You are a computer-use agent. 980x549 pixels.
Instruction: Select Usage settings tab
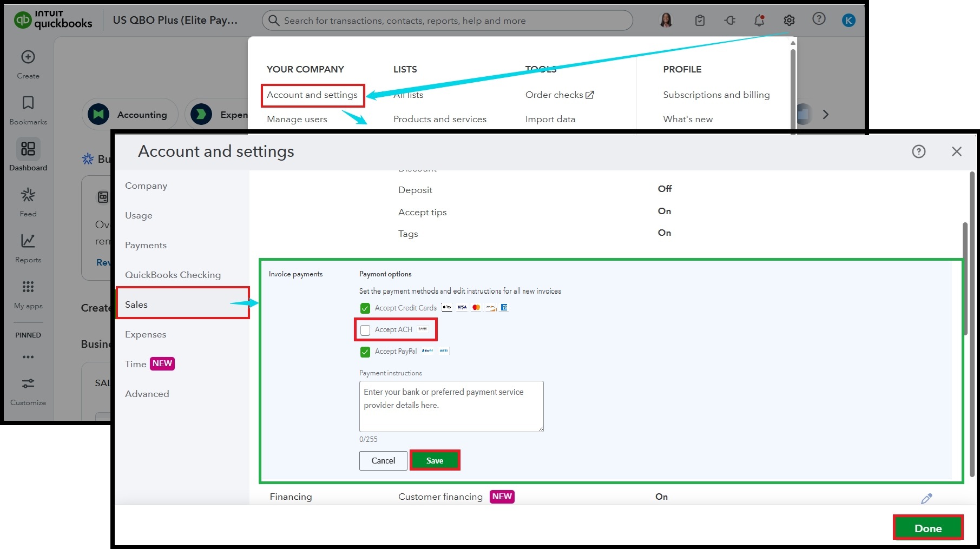click(139, 215)
